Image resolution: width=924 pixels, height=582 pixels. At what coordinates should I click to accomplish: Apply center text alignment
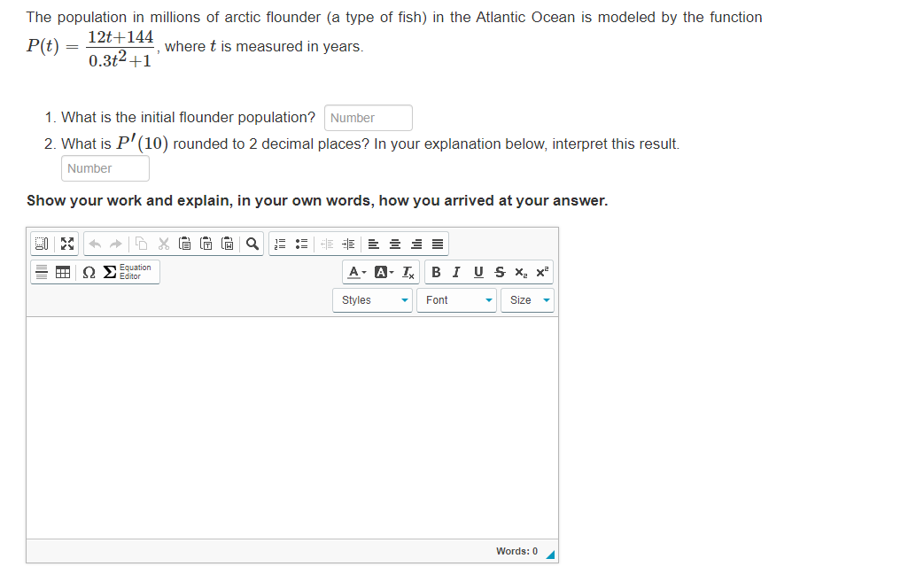coord(393,244)
